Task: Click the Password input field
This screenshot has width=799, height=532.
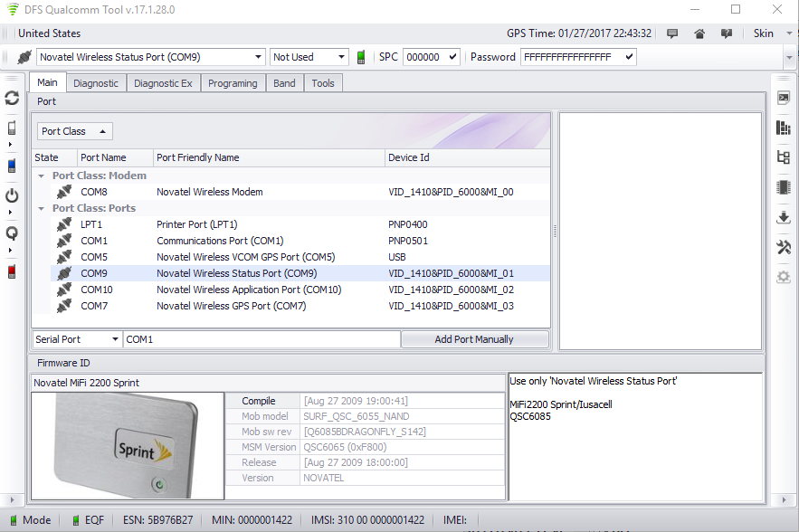Action: (572, 57)
